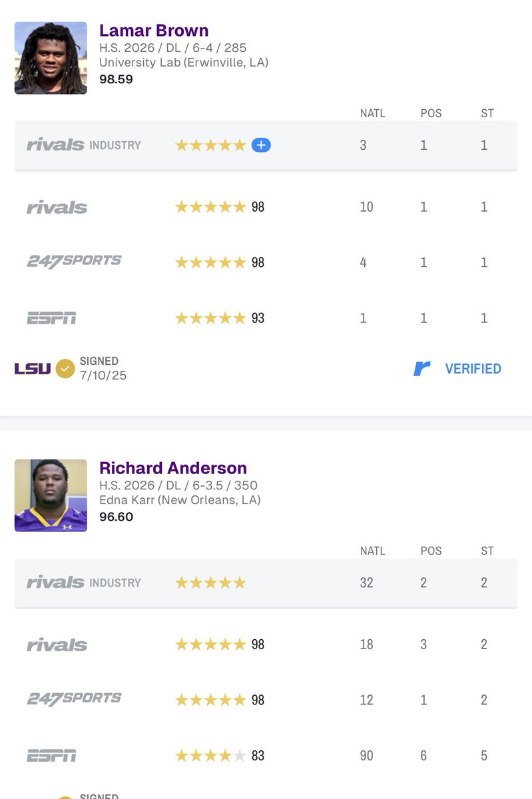Click the 247Sports logo in Richard Anderson's card
The width and height of the screenshot is (532, 799).
tap(74, 699)
